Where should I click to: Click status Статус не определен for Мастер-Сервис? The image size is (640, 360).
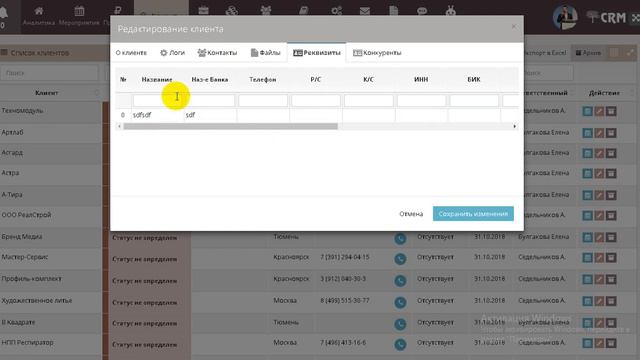click(144, 259)
